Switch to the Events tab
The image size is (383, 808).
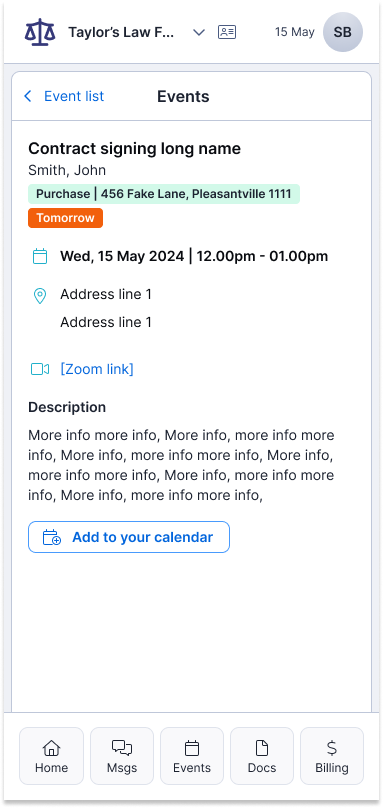click(x=192, y=756)
